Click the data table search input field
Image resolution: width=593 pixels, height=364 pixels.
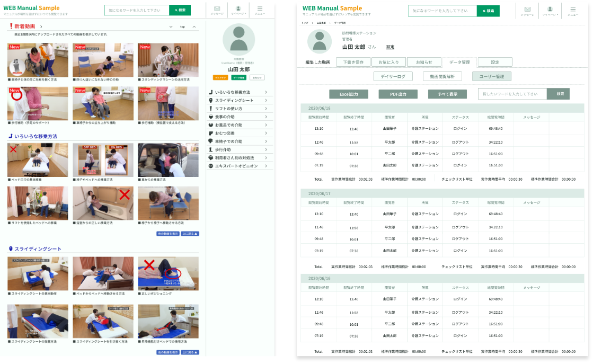click(512, 94)
